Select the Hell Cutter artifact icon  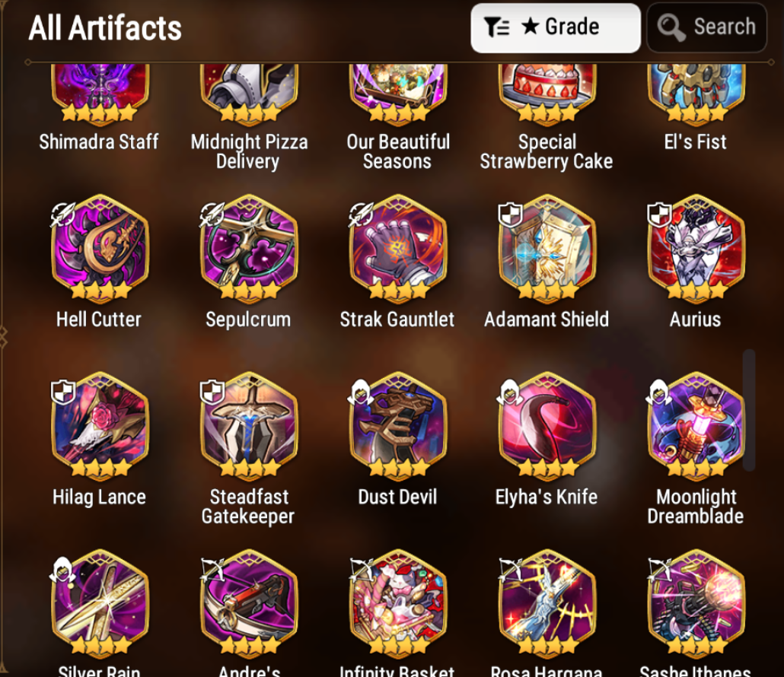[x=100, y=249]
